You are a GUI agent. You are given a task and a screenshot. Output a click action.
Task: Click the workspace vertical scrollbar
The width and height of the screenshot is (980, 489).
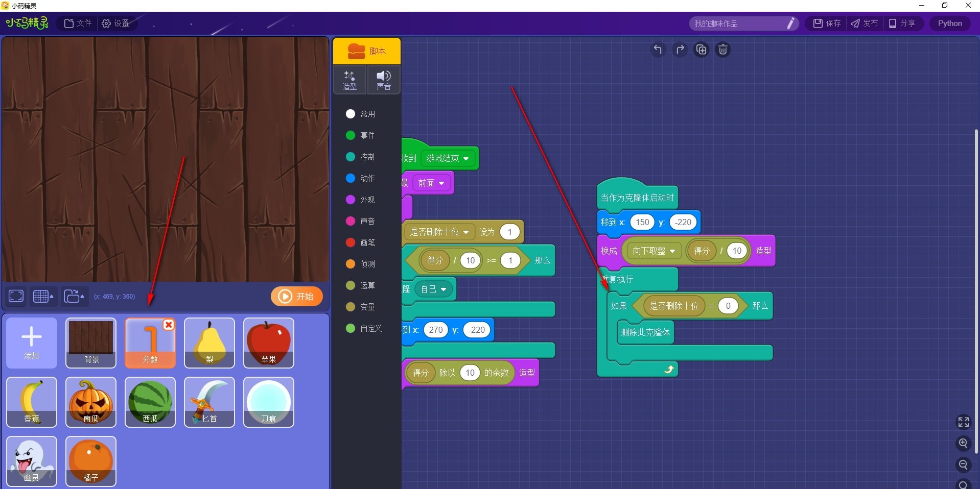click(976, 291)
